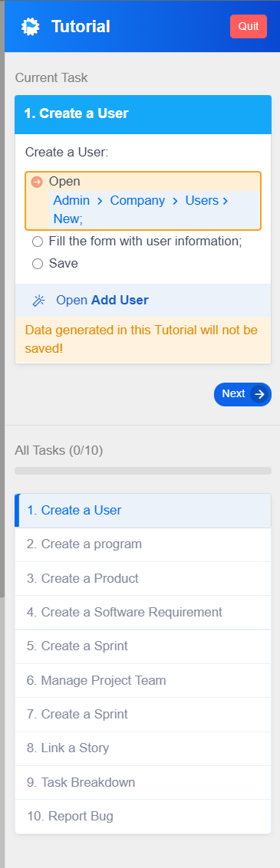Click the chevron between Admin and Company
The height and width of the screenshot is (868, 280).
(100, 201)
